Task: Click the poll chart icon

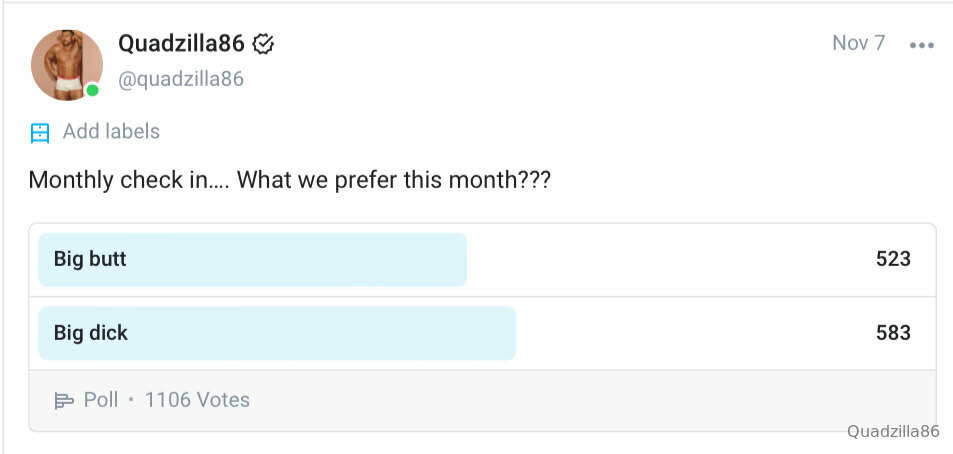Action: (x=64, y=401)
